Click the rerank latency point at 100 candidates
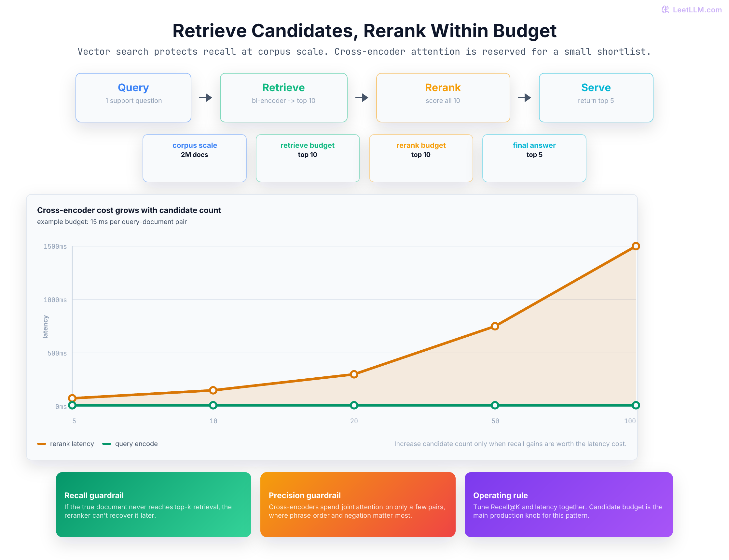 (x=636, y=246)
